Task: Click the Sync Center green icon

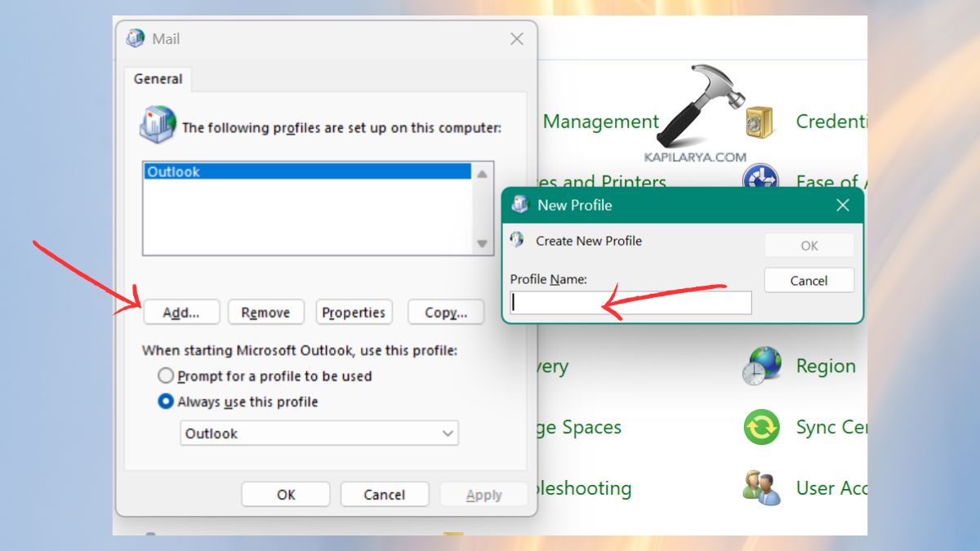Action: pos(760,427)
